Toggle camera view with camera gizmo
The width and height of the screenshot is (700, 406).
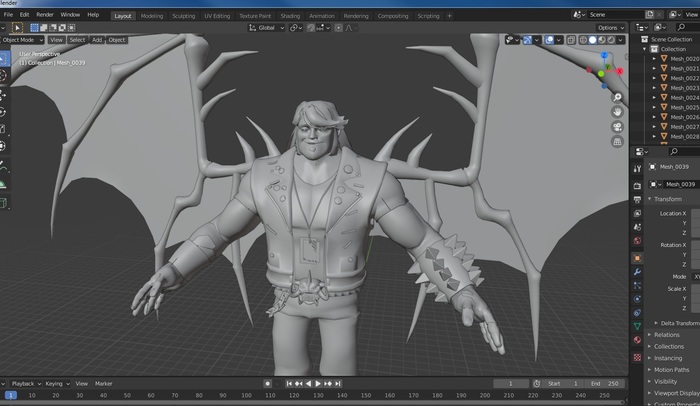[x=617, y=127]
